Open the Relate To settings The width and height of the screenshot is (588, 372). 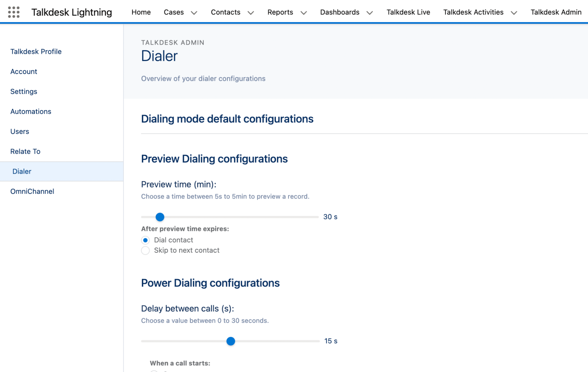(x=25, y=151)
